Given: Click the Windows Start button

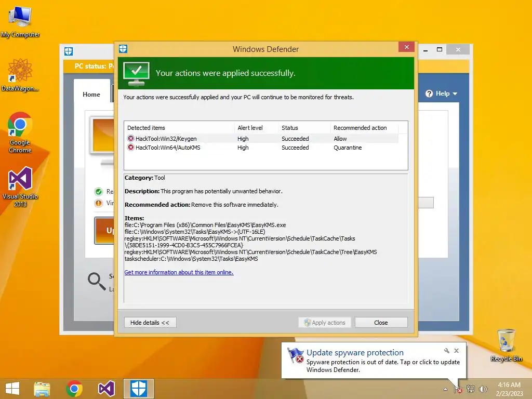Looking at the screenshot, I should click(x=12, y=389).
